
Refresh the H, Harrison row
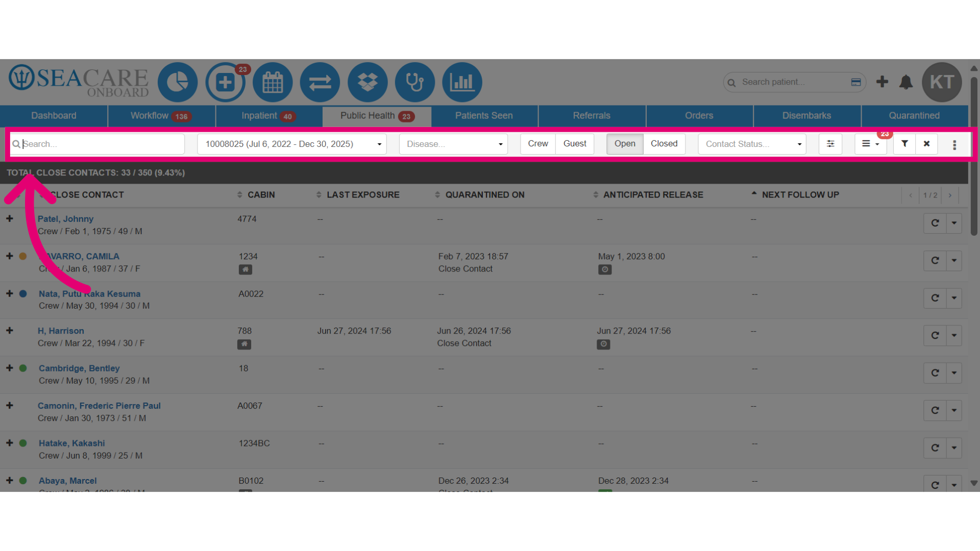pos(935,336)
